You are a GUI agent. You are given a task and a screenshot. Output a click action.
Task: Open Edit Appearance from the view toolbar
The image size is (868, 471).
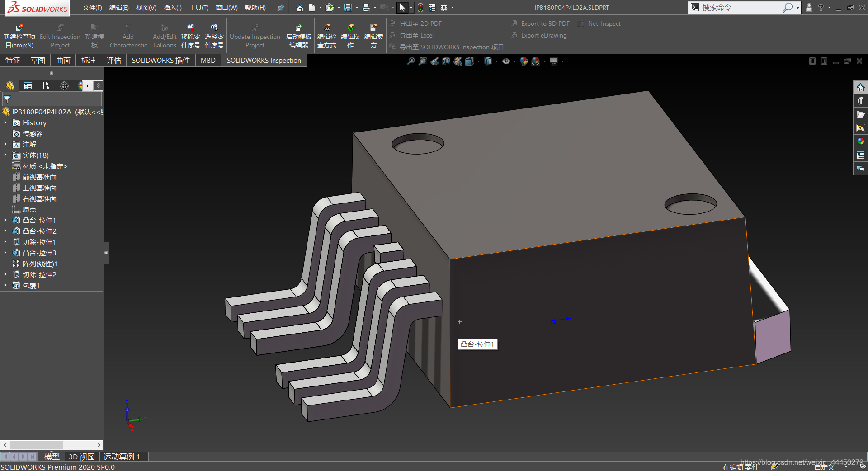click(524, 61)
